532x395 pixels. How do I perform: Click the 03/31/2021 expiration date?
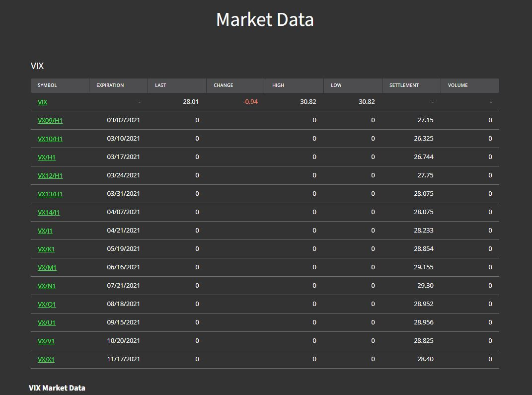point(124,193)
